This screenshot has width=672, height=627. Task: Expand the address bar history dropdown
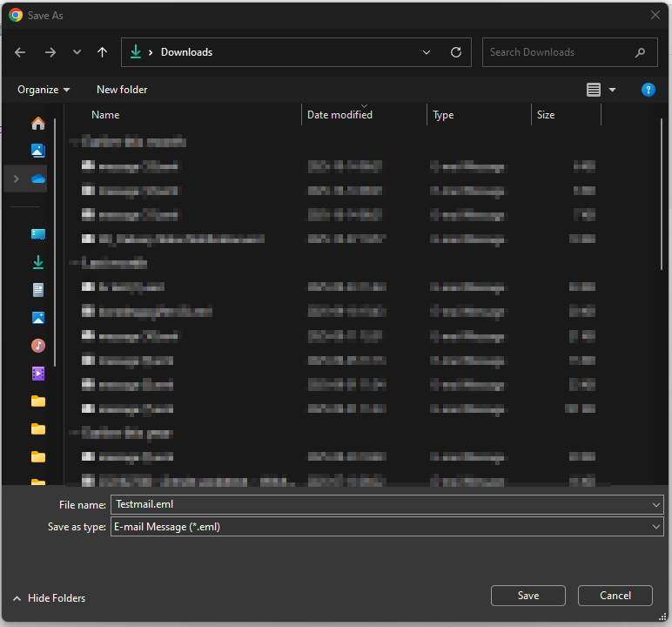427,52
